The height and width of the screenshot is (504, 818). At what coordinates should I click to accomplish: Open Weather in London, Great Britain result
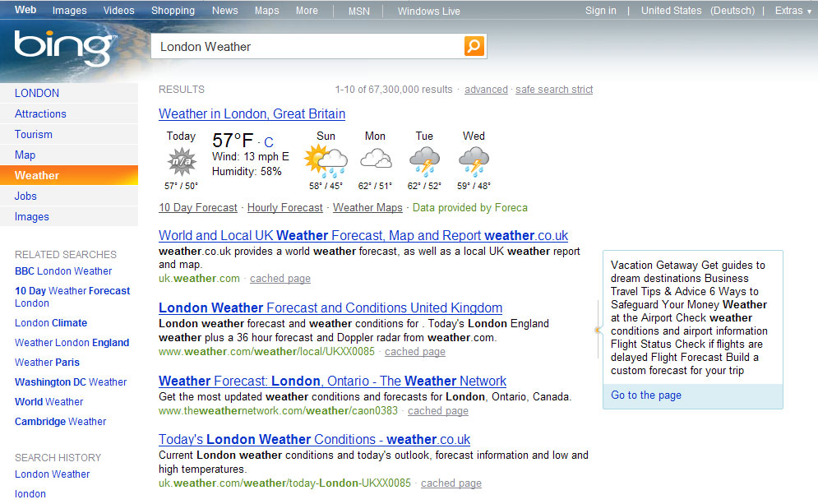click(x=252, y=113)
